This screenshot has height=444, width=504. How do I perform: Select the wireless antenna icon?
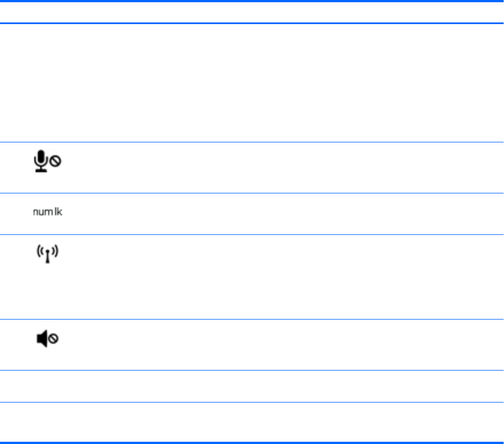click(48, 256)
